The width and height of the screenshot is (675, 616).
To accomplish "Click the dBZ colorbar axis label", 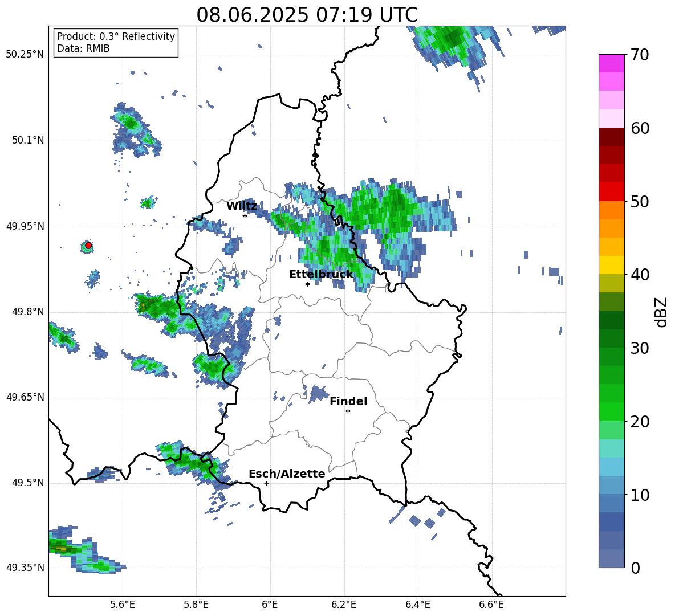I will (661, 312).
